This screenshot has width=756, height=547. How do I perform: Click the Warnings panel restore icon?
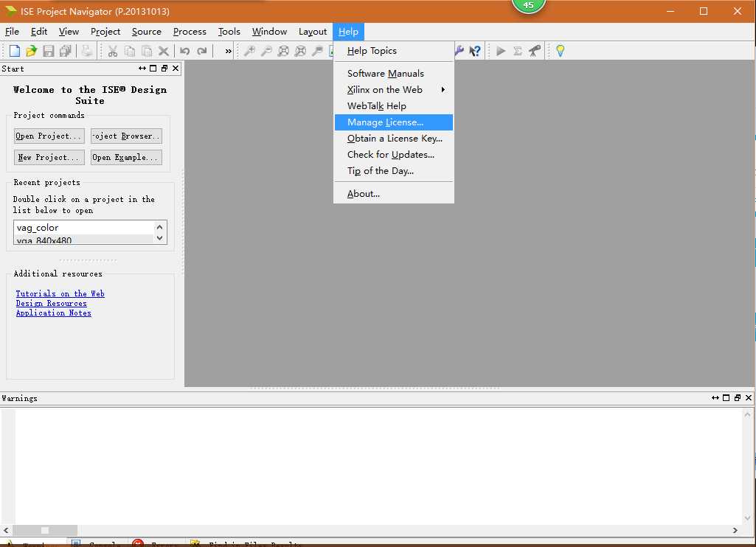(738, 397)
